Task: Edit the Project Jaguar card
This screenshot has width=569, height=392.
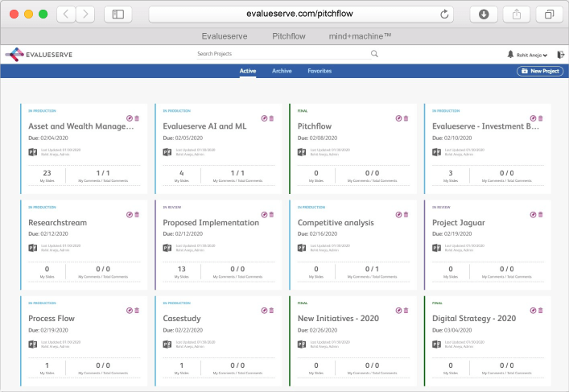Action: [533, 214]
